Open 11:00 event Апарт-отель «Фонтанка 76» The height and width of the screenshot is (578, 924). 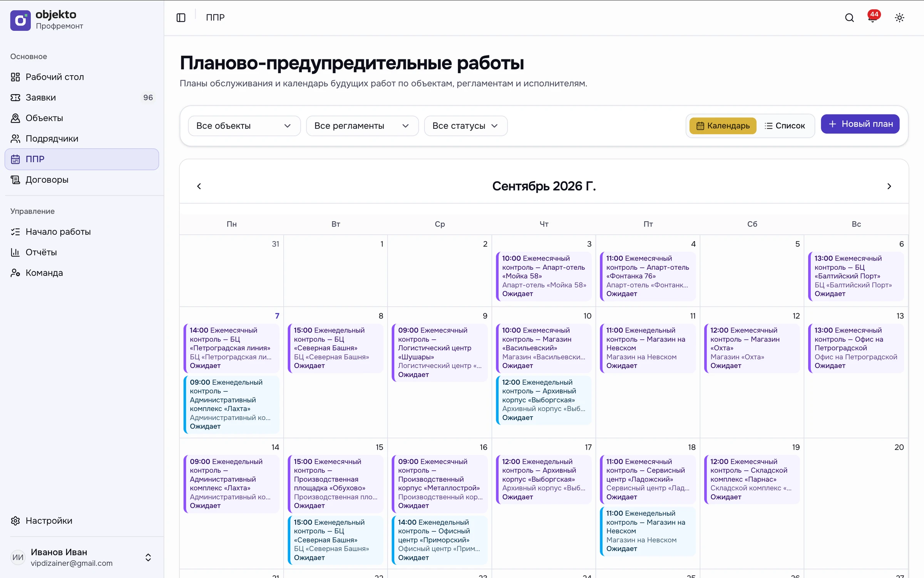tap(648, 276)
